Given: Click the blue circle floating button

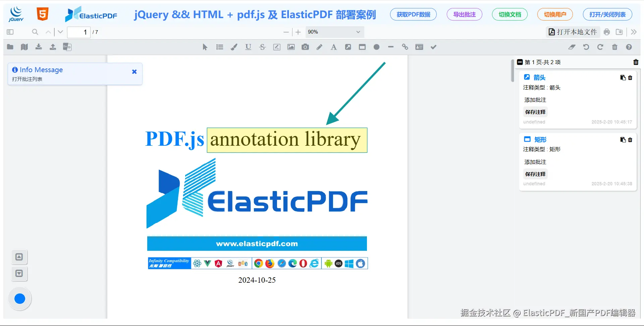Looking at the screenshot, I should (20, 298).
